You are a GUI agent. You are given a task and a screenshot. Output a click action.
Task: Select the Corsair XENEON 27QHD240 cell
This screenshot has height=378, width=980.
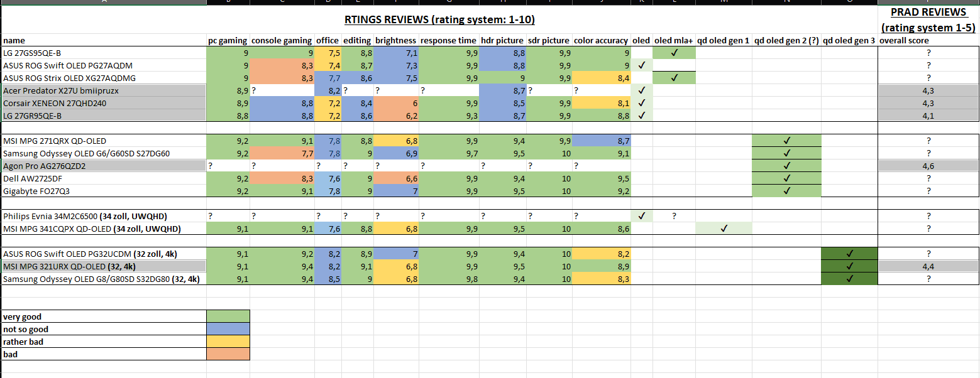click(x=104, y=103)
